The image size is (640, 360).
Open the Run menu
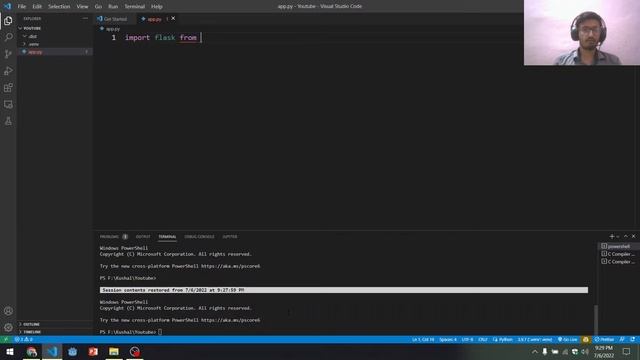tap(113, 6)
